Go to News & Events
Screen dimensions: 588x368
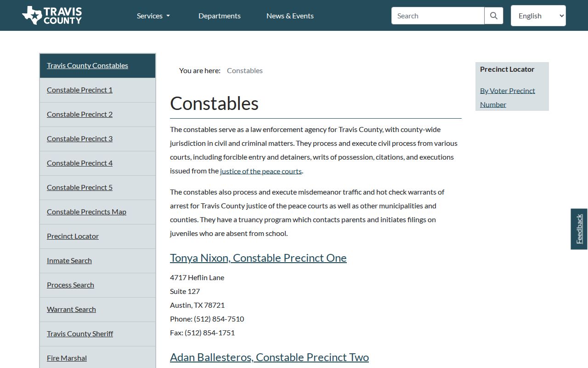click(x=290, y=16)
